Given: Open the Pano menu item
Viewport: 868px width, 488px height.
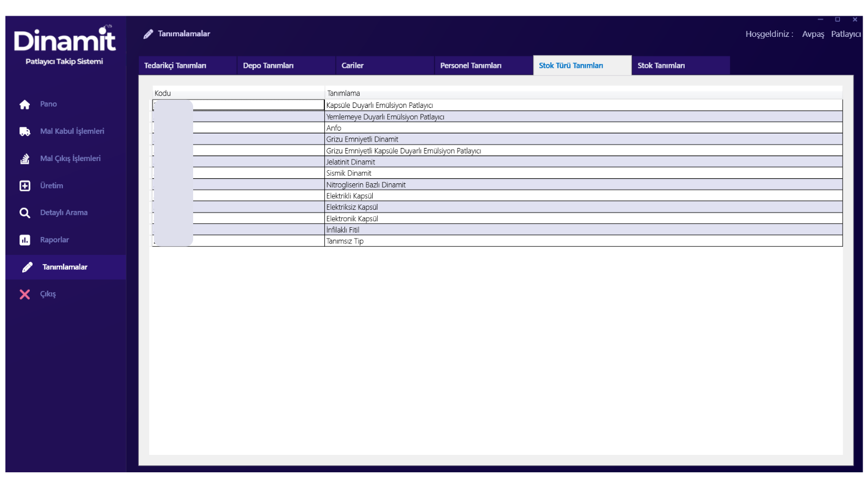Looking at the screenshot, I should pos(48,104).
